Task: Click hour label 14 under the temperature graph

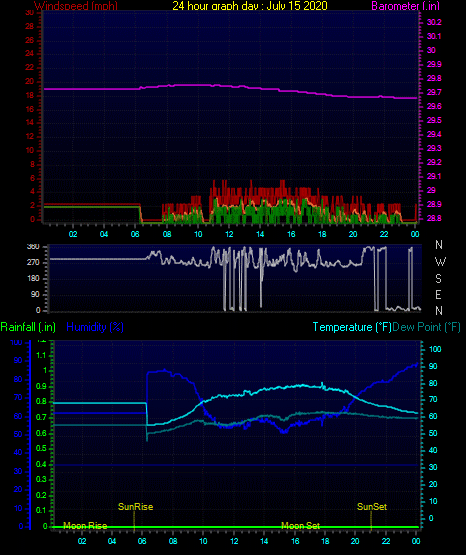Action: [x=264, y=541]
